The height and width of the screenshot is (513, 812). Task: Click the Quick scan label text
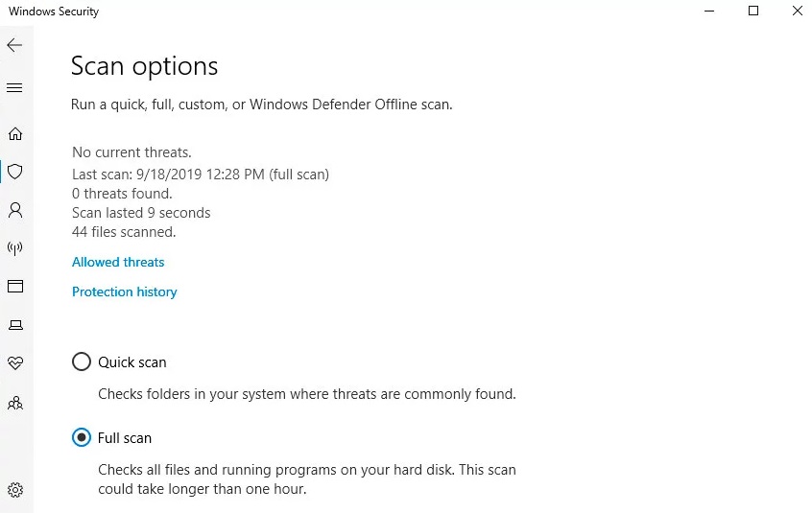[x=132, y=362]
